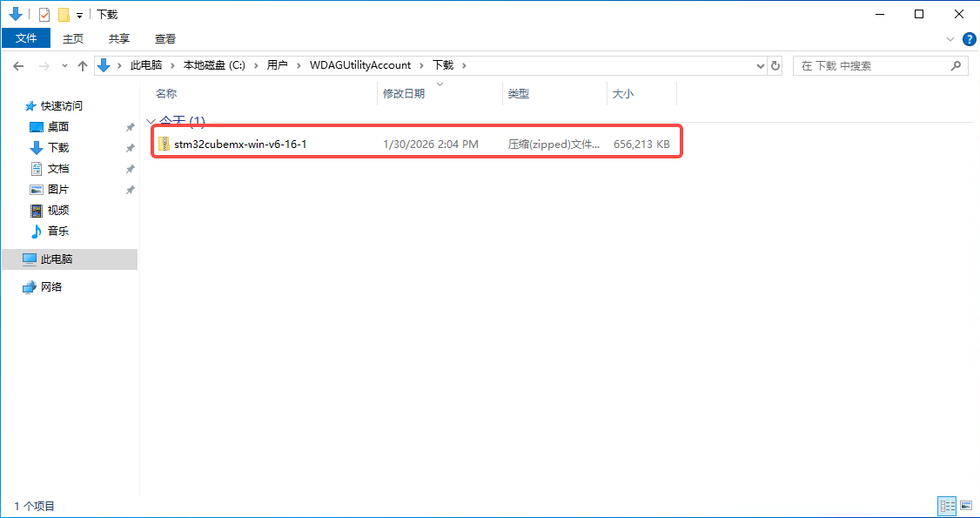The image size is (980, 518).
Task: Select 此电脑 in the navigation pane
Action: [57, 259]
